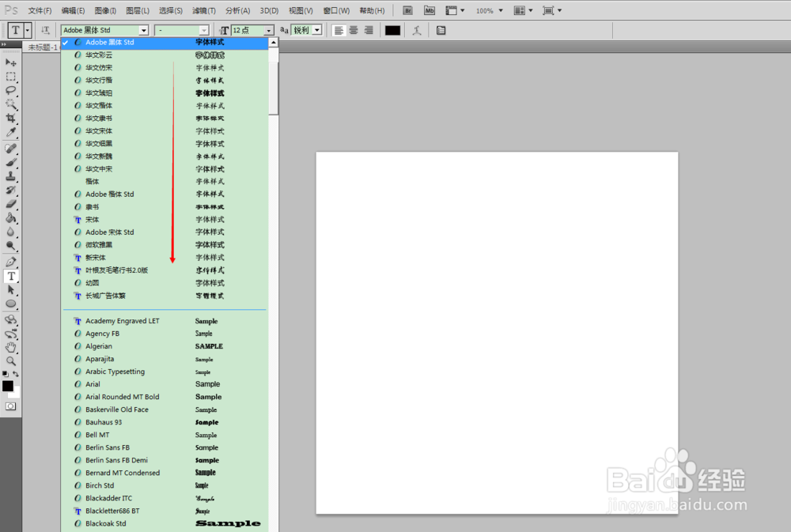791x532 pixels.
Task: Select the Dodge tool
Action: tap(10, 246)
